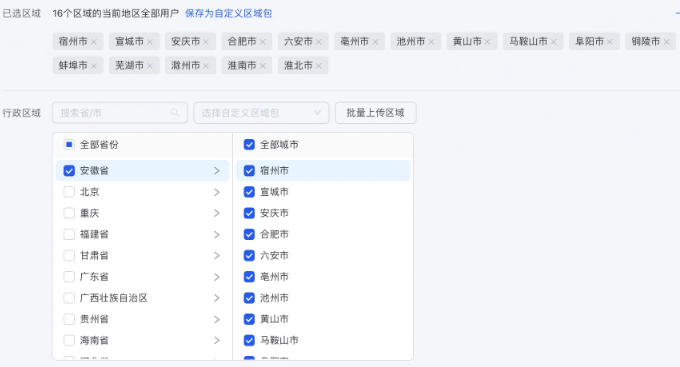Image resolution: width=680 pixels, height=367 pixels.
Task: Check the 福建省 checkbox
Action: click(69, 234)
